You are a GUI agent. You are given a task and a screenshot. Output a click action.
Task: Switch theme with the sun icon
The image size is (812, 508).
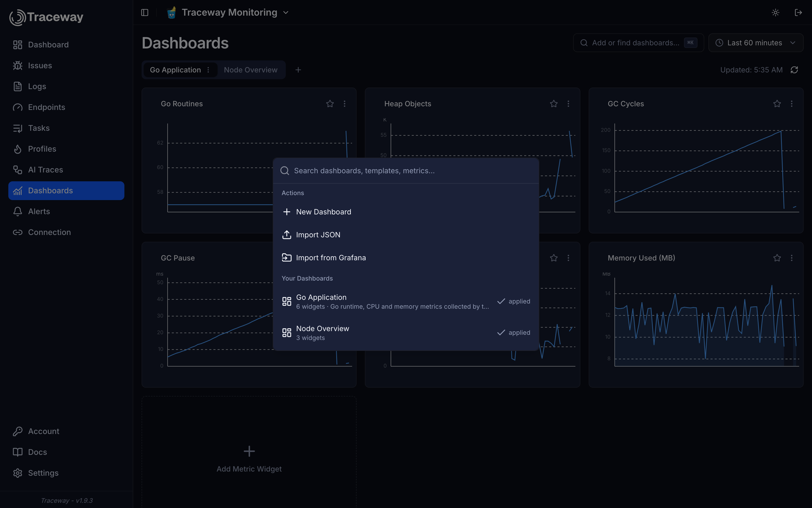(775, 13)
